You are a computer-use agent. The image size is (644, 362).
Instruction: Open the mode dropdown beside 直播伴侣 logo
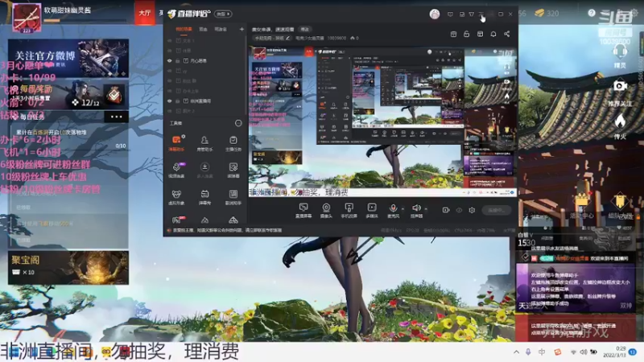point(224,14)
